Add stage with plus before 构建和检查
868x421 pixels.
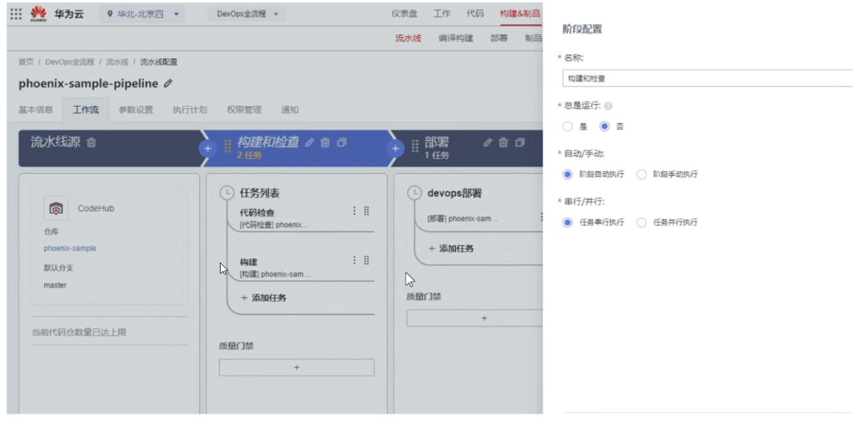click(x=208, y=148)
